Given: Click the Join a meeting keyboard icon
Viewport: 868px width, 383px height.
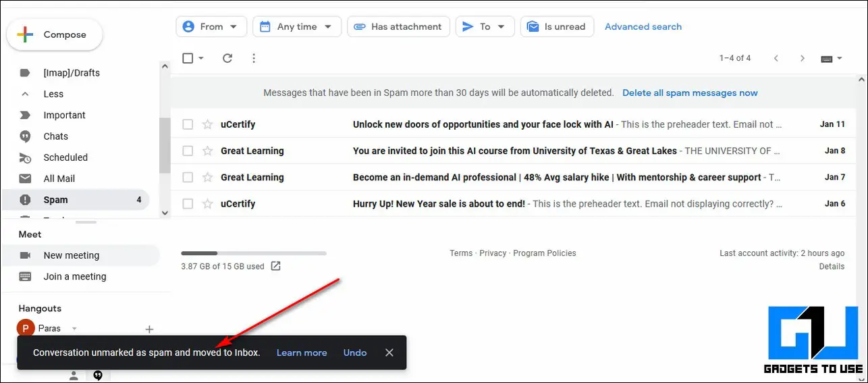Looking at the screenshot, I should [25, 276].
